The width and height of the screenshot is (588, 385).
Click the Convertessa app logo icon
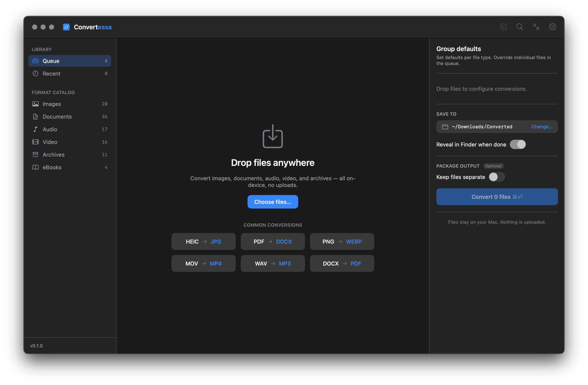66,27
